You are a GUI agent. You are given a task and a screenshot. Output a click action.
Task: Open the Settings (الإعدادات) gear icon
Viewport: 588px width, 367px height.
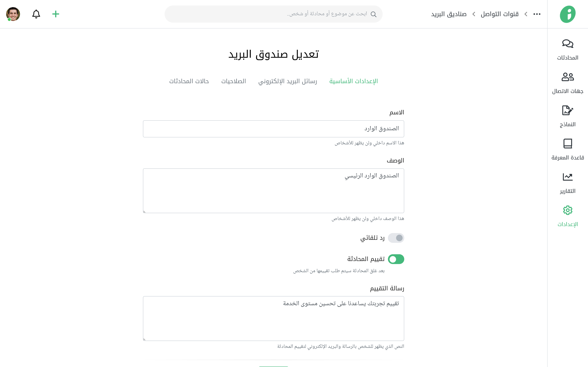click(x=567, y=210)
